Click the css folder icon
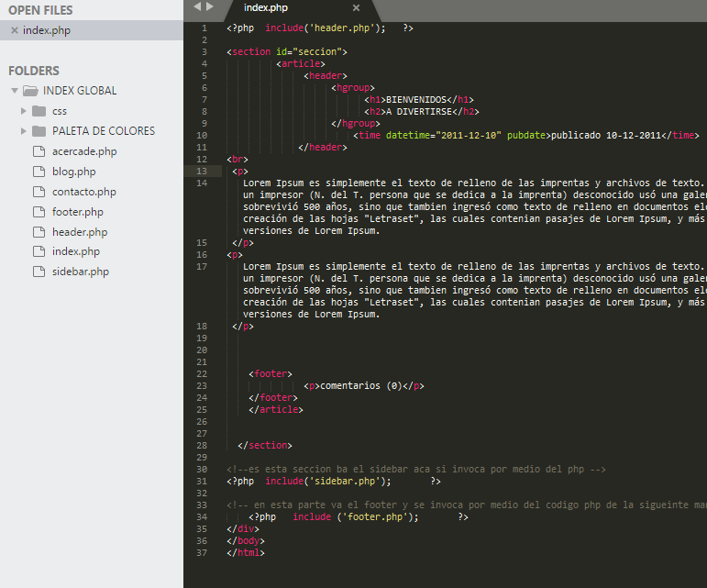 [x=39, y=111]
